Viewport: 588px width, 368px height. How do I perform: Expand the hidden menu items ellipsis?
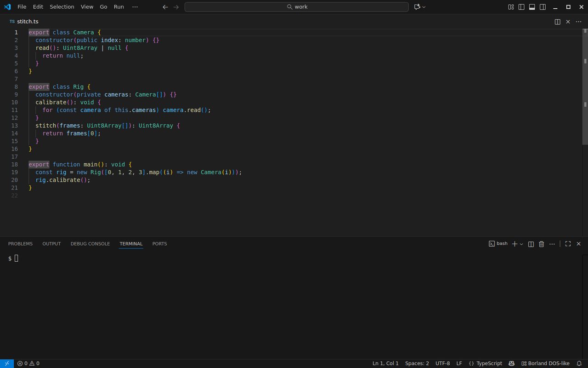point(135,7)
